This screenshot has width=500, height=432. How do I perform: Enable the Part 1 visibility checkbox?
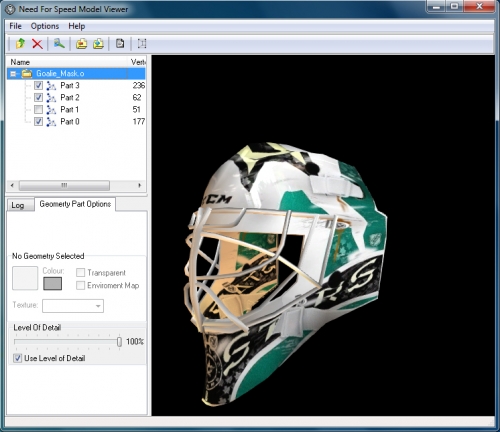38,110
